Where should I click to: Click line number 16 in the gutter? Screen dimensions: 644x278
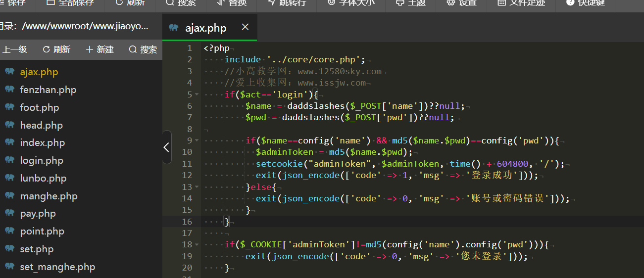(187, 222)
